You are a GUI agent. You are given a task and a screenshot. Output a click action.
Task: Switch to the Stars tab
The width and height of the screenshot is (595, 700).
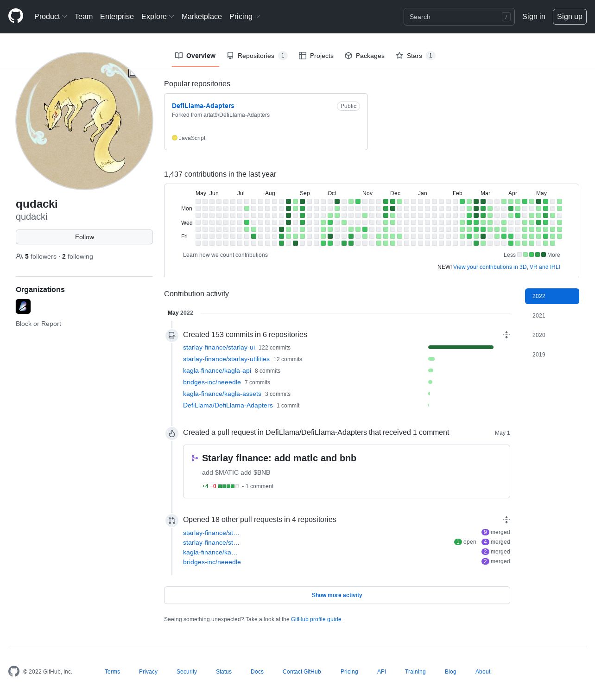[x=415, y=56]
